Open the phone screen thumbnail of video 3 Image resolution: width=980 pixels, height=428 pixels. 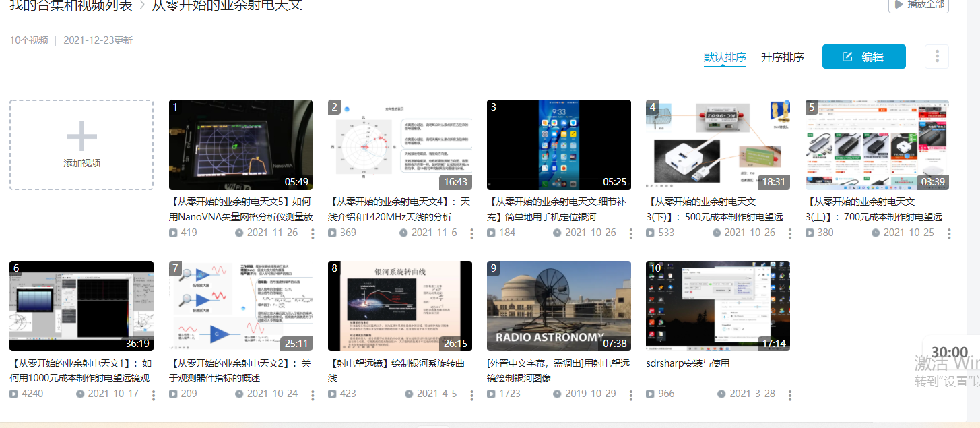click(558, 145)
